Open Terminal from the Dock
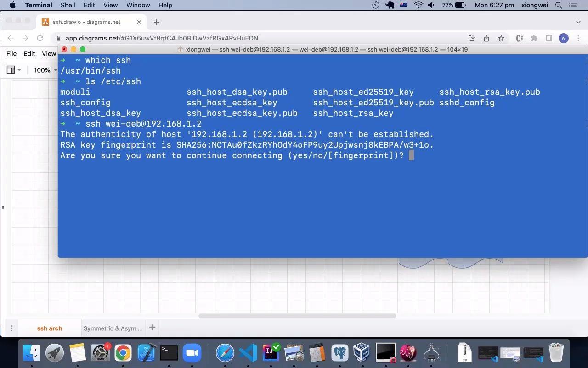The height and width of the screenshot is (368, 588). click(x=169, y=353)
